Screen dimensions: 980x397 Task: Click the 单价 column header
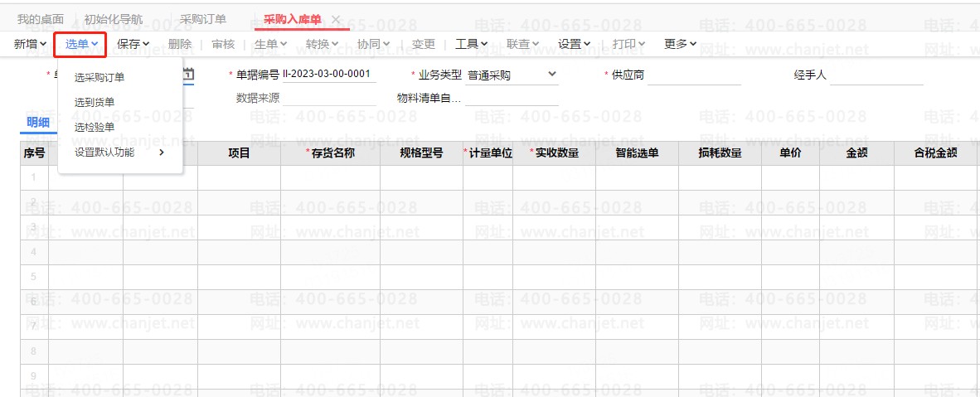tap(791, 153)
